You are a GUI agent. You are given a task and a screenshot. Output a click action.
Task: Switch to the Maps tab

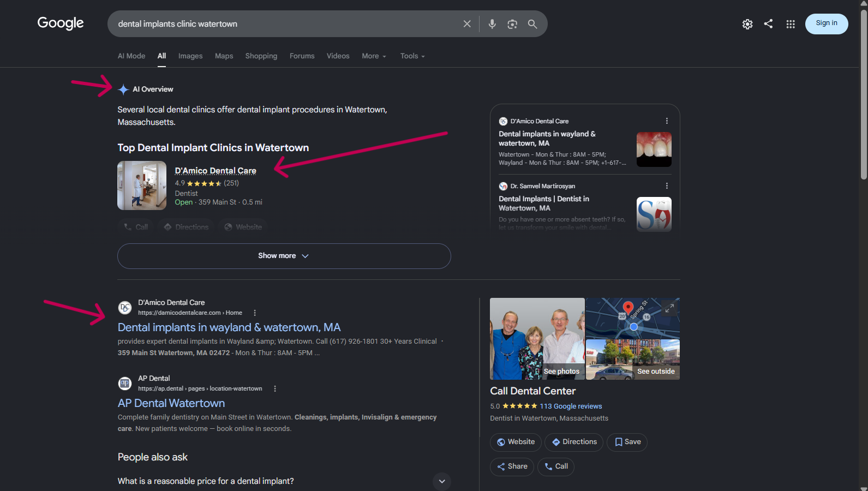point(224,56)
